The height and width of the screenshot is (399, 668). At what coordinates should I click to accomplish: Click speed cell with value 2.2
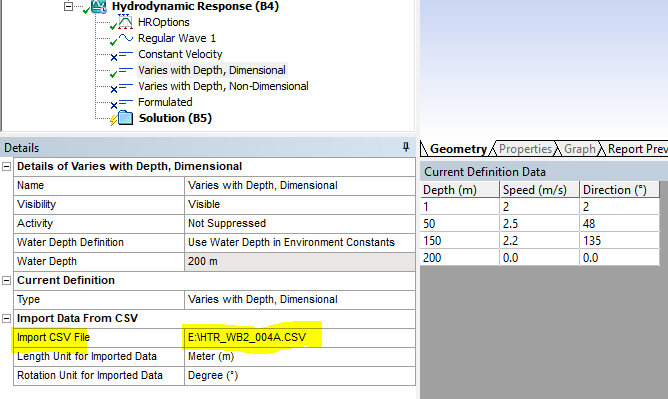coord(539,241)
